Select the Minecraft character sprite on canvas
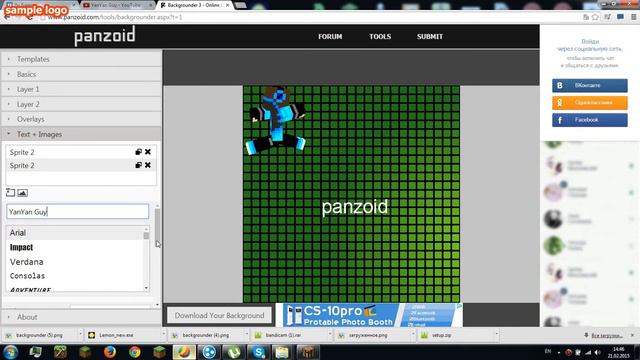The image size is (640, 360). 275,120
